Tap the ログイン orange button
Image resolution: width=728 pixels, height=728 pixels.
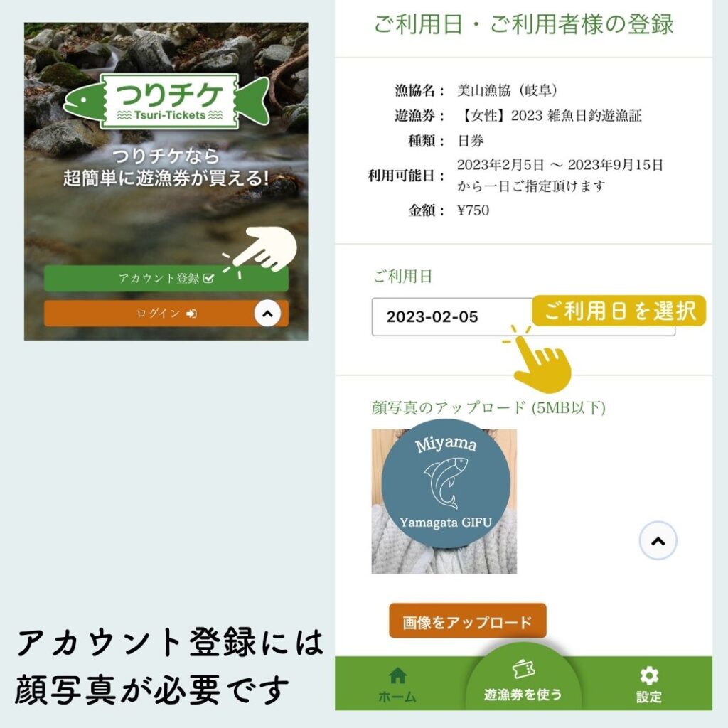(166, 314)
